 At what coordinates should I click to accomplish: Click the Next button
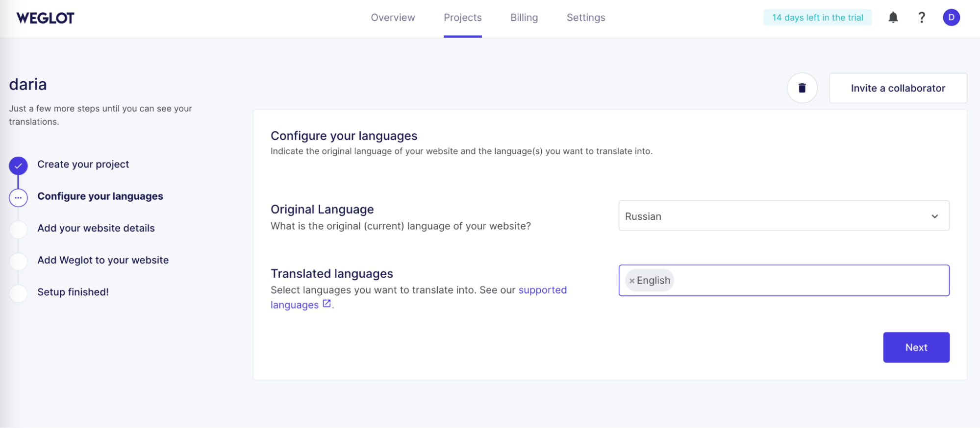click(916, 347)
